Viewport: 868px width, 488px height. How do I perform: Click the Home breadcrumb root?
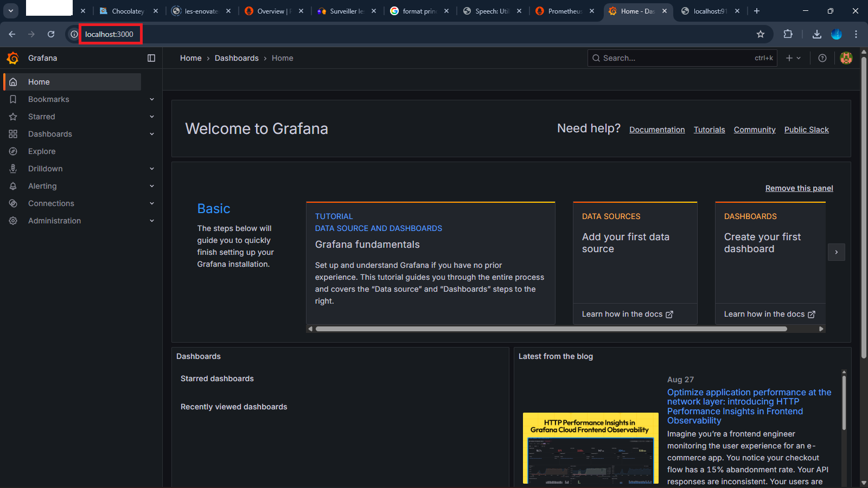191,58
